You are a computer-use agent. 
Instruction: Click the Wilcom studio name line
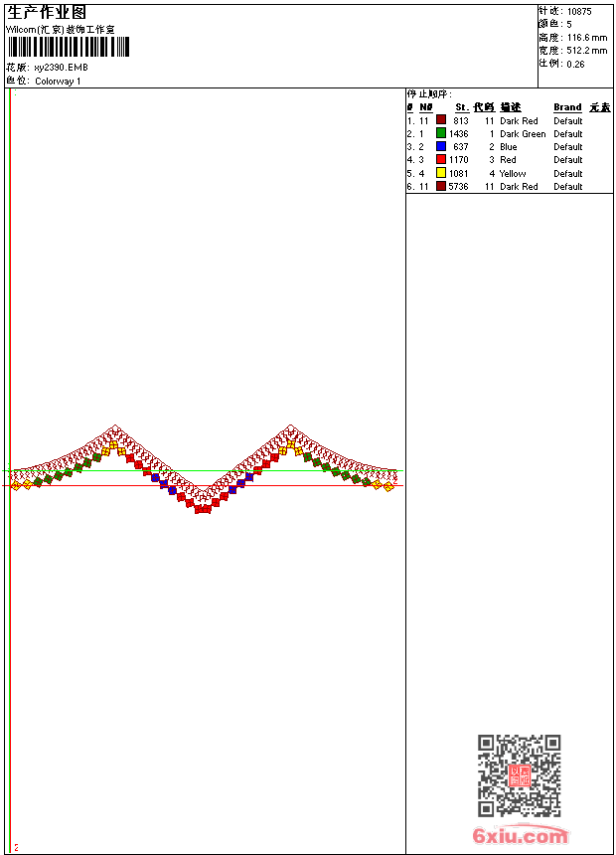point(60,30)
